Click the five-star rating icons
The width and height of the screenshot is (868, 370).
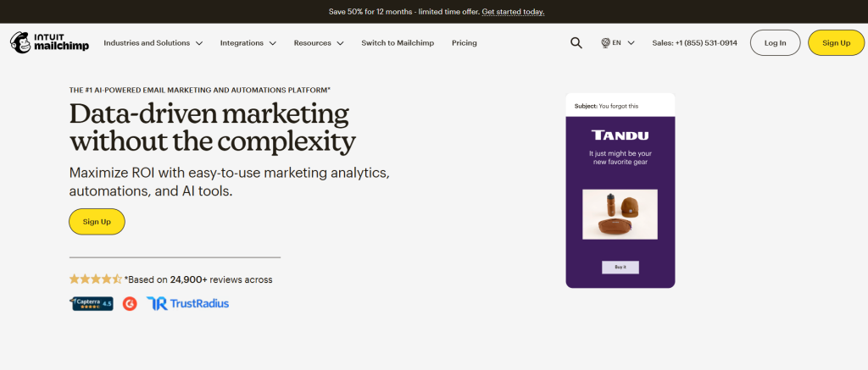pyautogui.click(x=95, y=279)
